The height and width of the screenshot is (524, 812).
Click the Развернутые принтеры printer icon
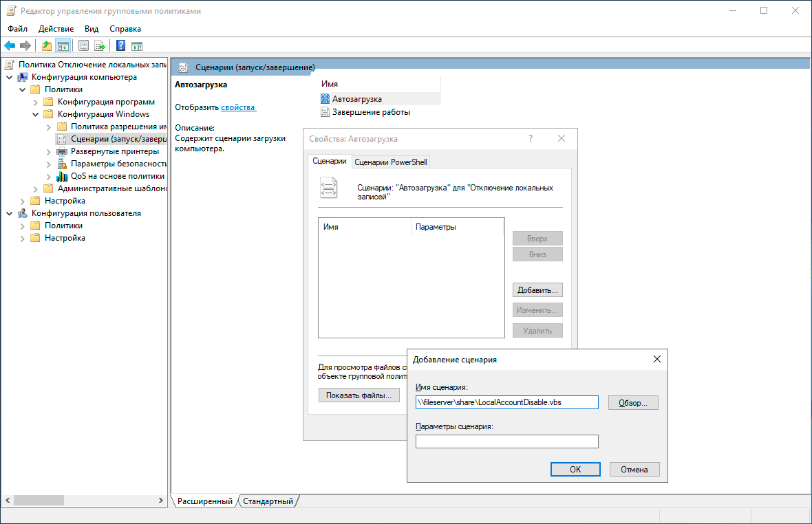click(x=62, y=151)
